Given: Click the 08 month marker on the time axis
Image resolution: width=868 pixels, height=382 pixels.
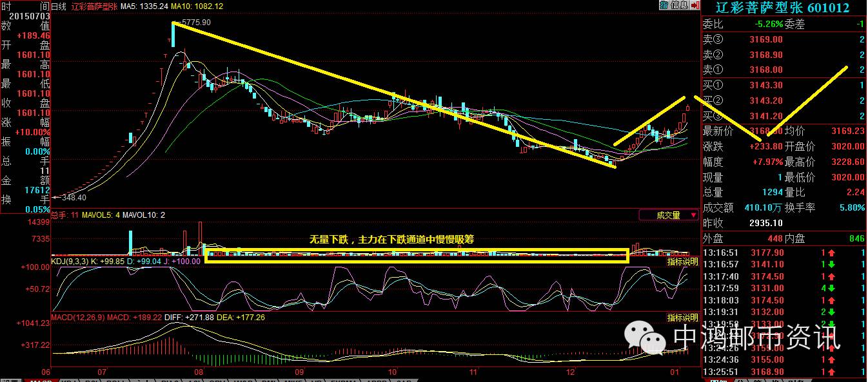Looking at the screenshot, I should pos(199,373).
